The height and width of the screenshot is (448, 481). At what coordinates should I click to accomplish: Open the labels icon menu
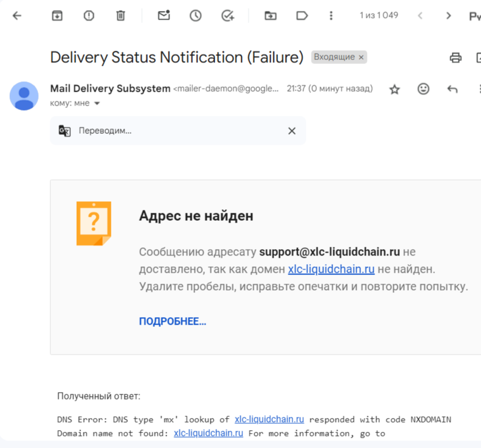pyautogui.click(x=302, y=16)
